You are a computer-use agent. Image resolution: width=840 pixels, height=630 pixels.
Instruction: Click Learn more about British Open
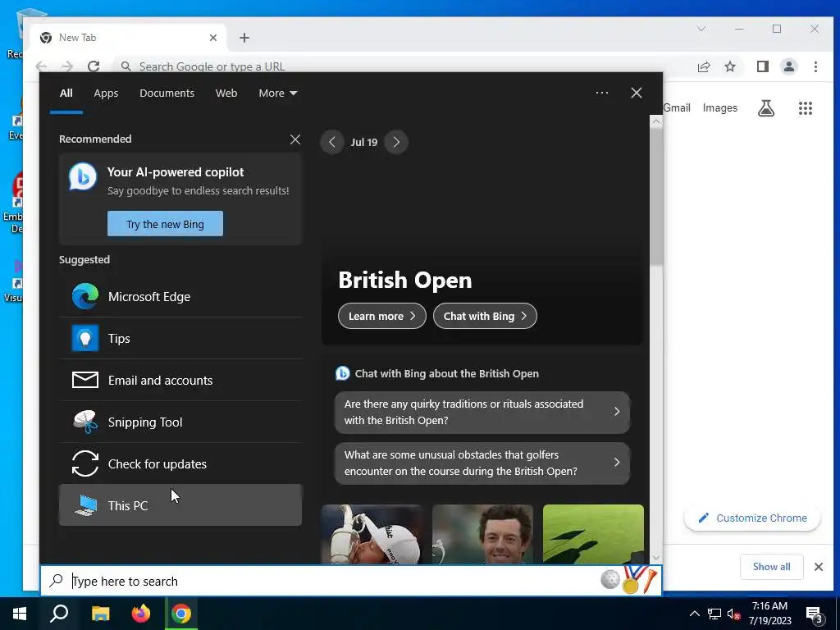click(x=382, y=316)
